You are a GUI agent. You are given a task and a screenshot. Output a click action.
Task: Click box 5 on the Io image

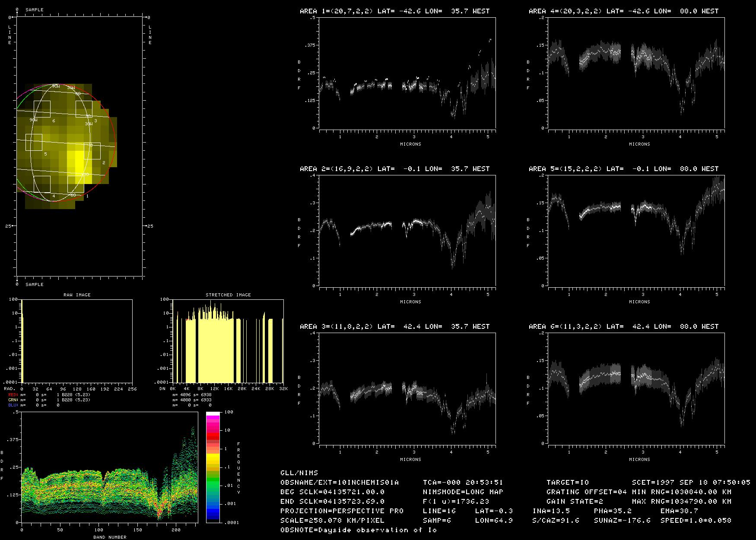pyautogui.click(x=34, y=142)
